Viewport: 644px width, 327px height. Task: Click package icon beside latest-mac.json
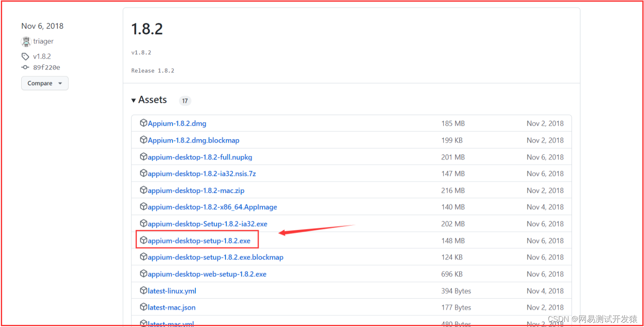pyautogui.click(x=143, y=307)
